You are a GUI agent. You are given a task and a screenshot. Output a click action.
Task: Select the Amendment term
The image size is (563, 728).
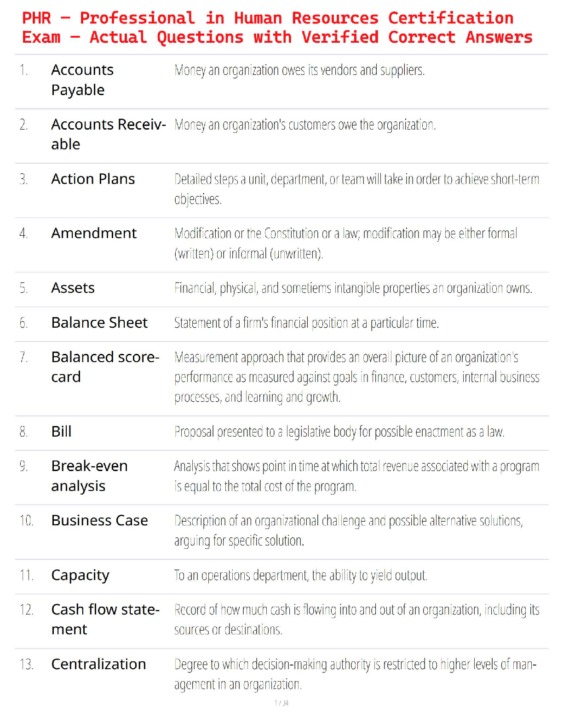coord(94,233)
